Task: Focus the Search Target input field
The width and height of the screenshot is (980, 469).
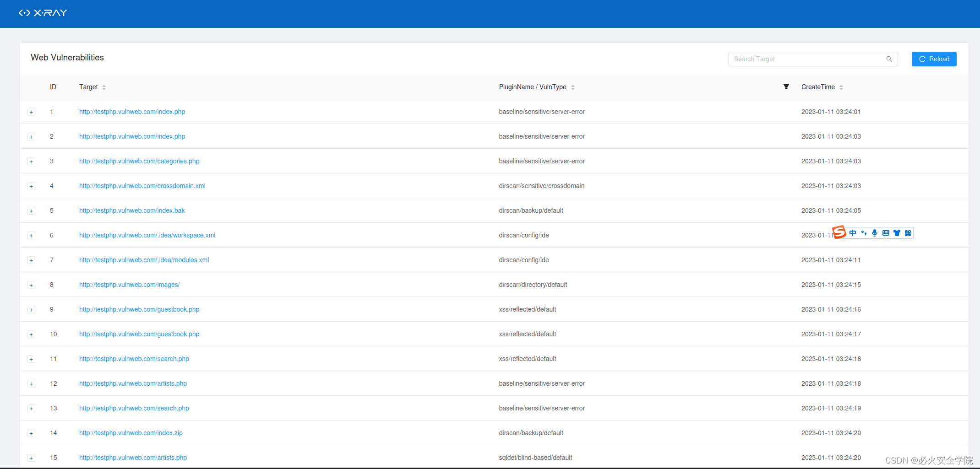Action: click(813, 59)
